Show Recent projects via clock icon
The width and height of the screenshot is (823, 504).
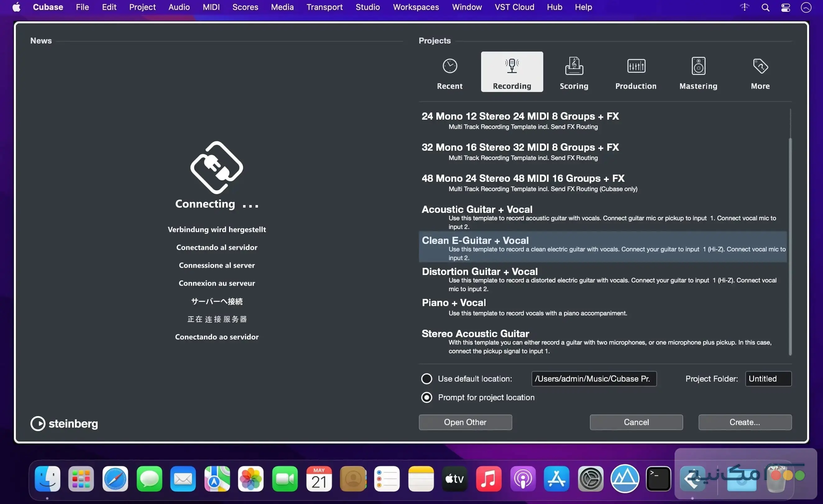[x=449, y=66]
